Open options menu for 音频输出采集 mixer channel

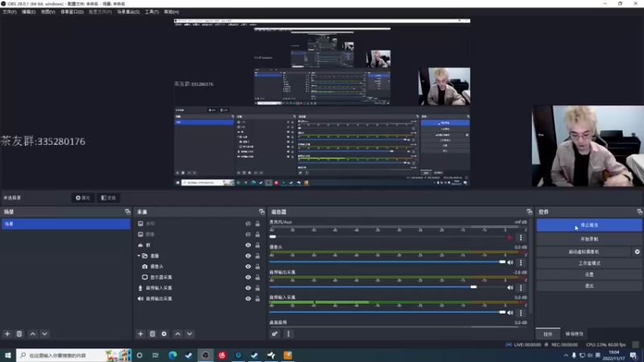pyautogui.click(x=521, y=287)
